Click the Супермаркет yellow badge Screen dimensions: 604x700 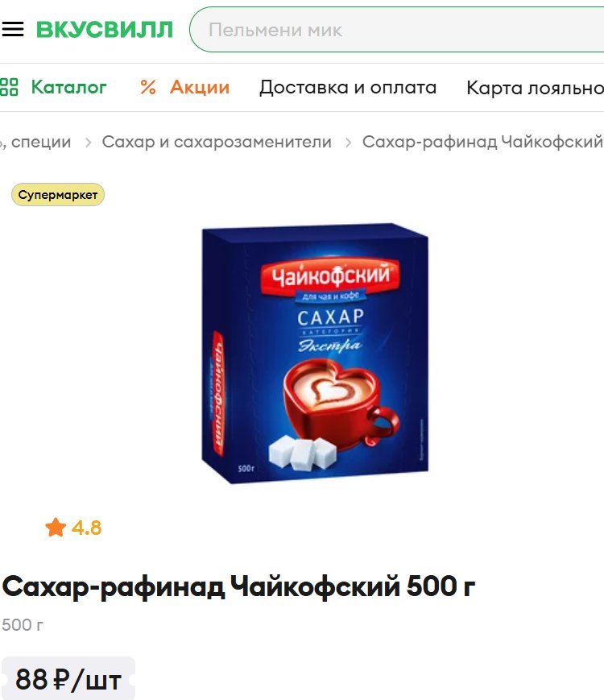58,195
